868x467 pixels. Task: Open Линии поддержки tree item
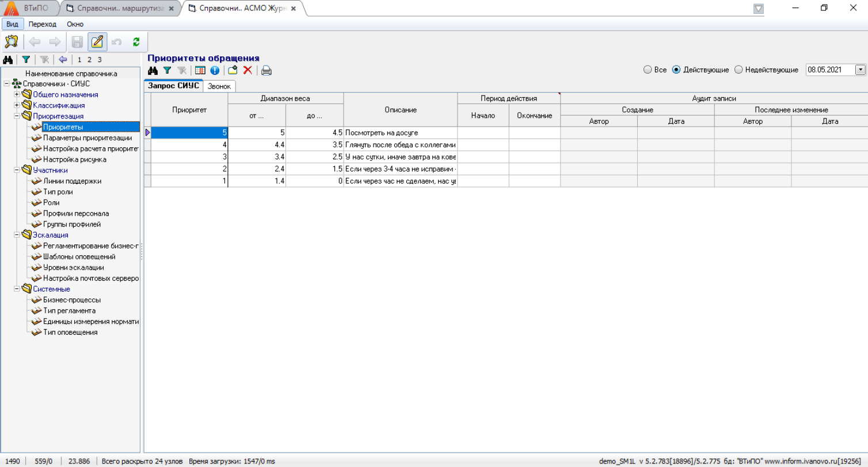tap(73, 181)
